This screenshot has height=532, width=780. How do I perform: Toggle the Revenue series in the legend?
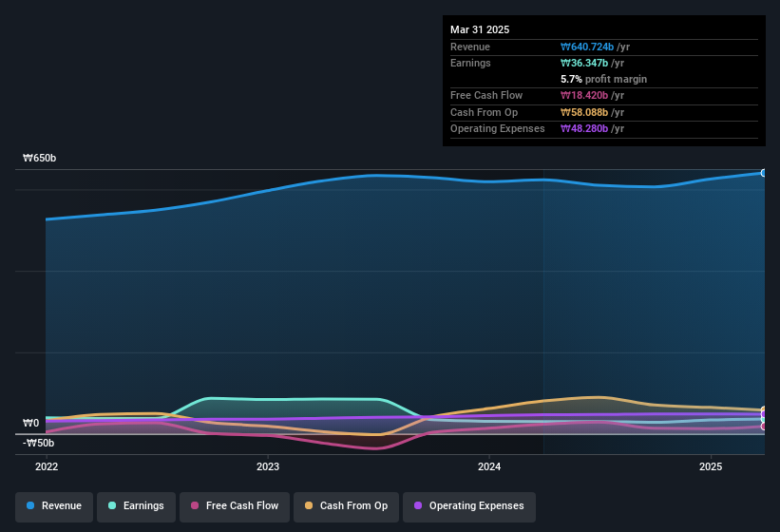54,506
